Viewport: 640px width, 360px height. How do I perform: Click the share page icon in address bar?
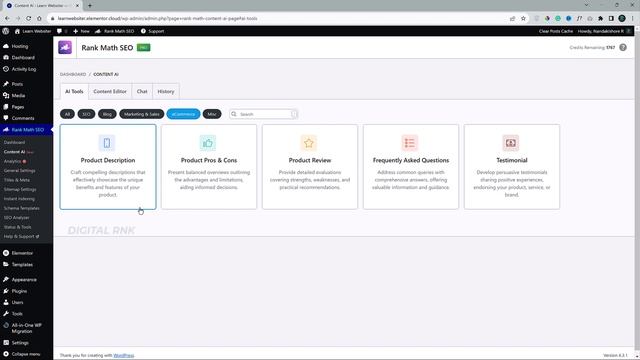(512, 18)
